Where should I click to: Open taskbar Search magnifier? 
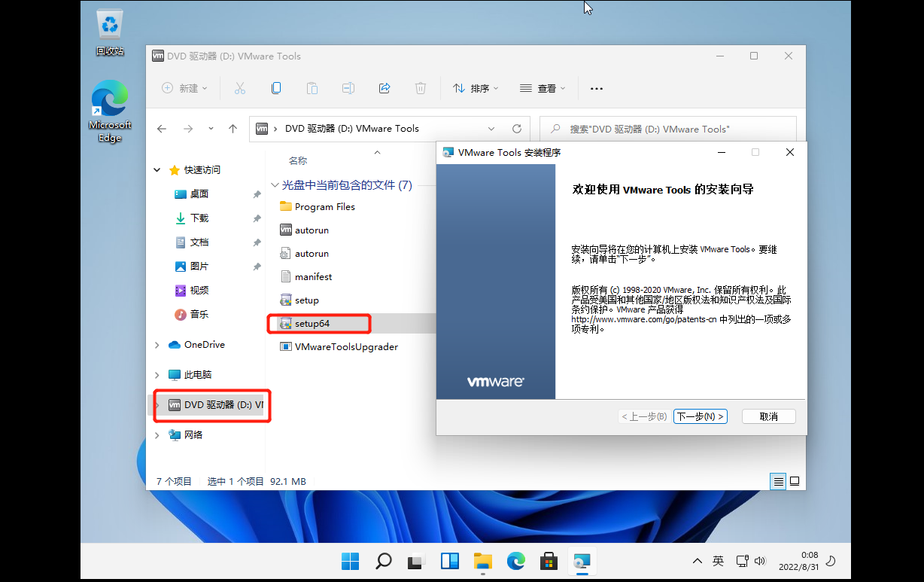(x=383, y=561)
